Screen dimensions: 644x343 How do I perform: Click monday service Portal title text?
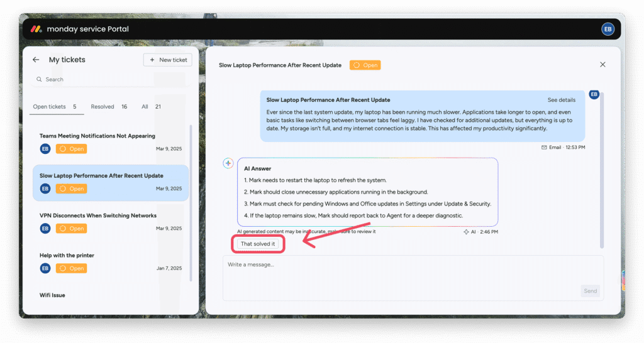click(88, 29)
